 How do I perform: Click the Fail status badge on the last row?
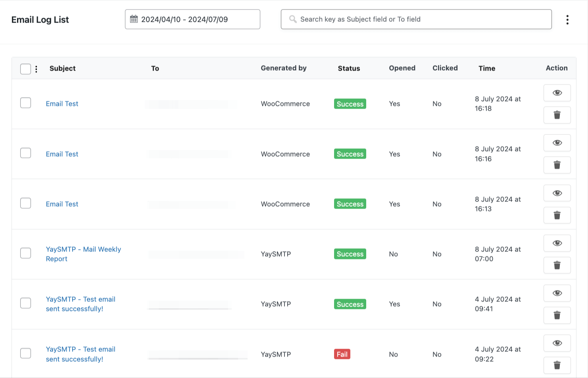click(x=342, y=354)
